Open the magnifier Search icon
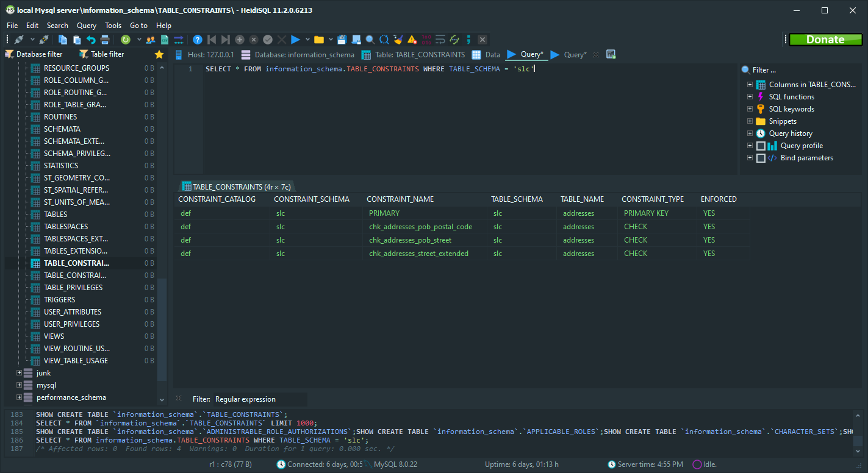 (370, 39)
